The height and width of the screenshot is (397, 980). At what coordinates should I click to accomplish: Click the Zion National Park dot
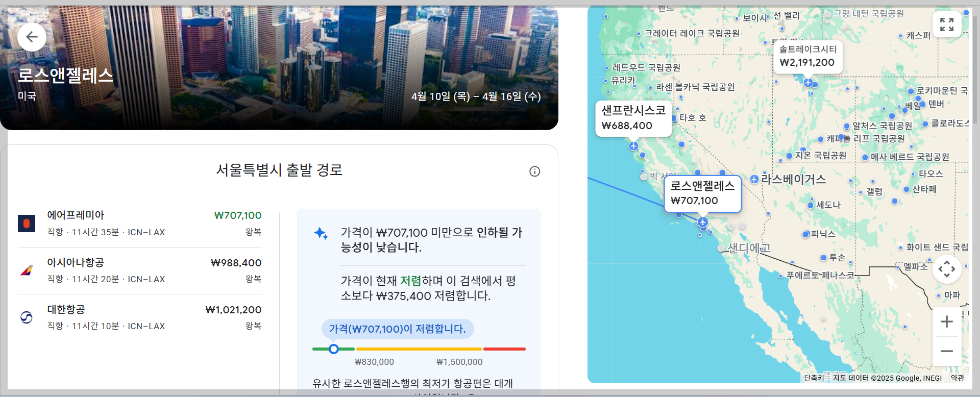[x=790, y=156]
